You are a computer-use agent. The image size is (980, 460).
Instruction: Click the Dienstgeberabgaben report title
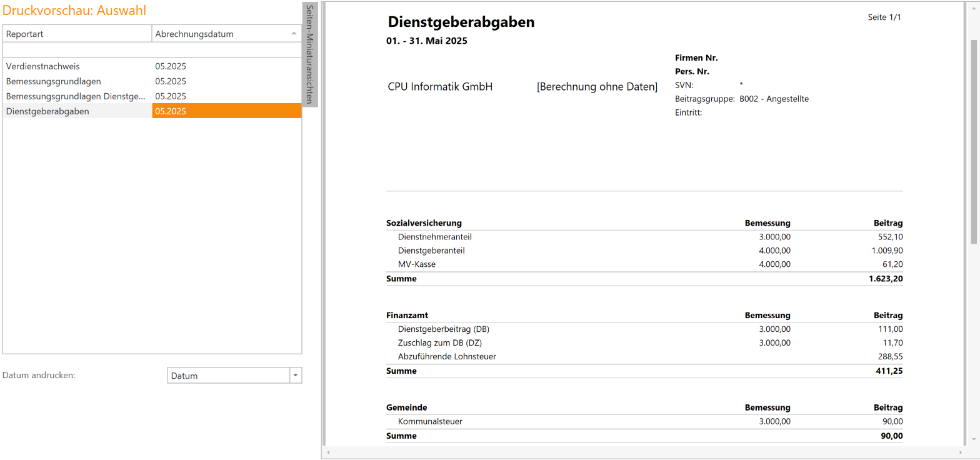coord(461,22)
